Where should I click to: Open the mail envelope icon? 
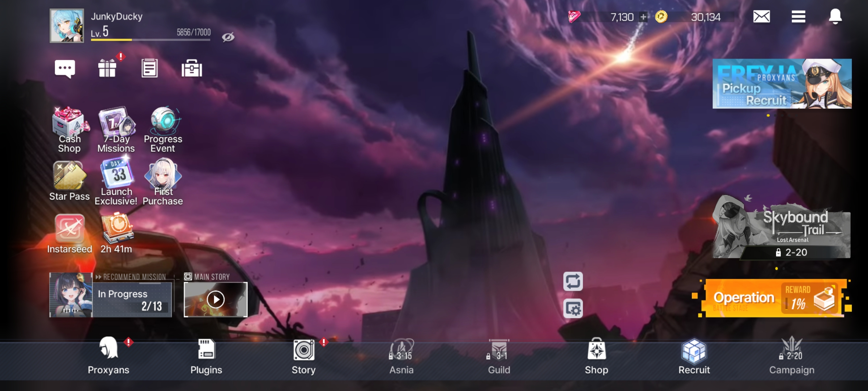(761, 17)
